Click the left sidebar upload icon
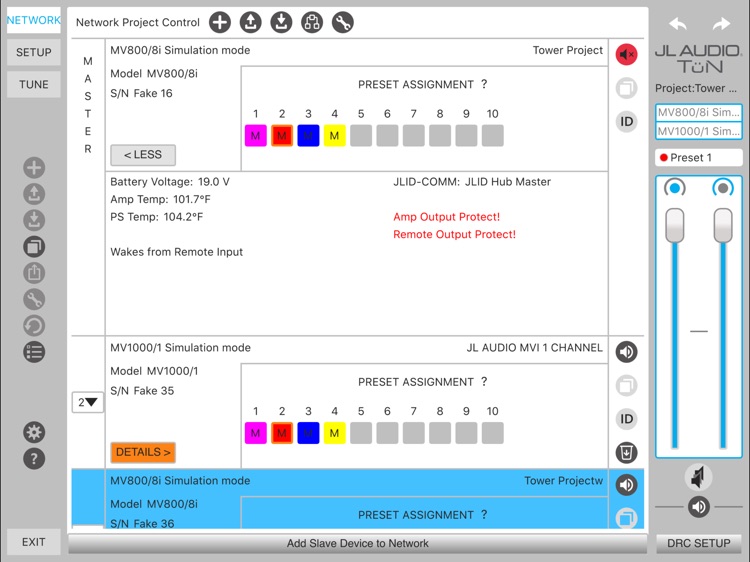Viewport: 750px width, 562px height. (34, 194)
